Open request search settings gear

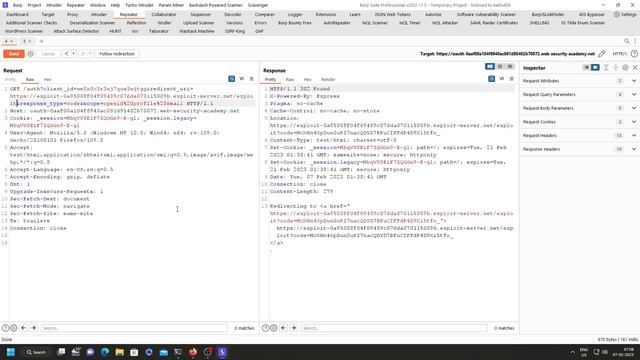(x=13, y=328)
